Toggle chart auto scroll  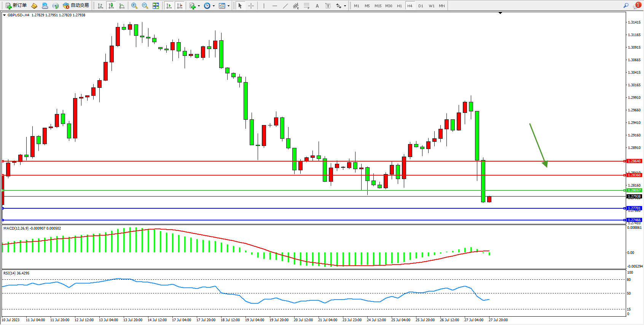(x=169, y=6)
